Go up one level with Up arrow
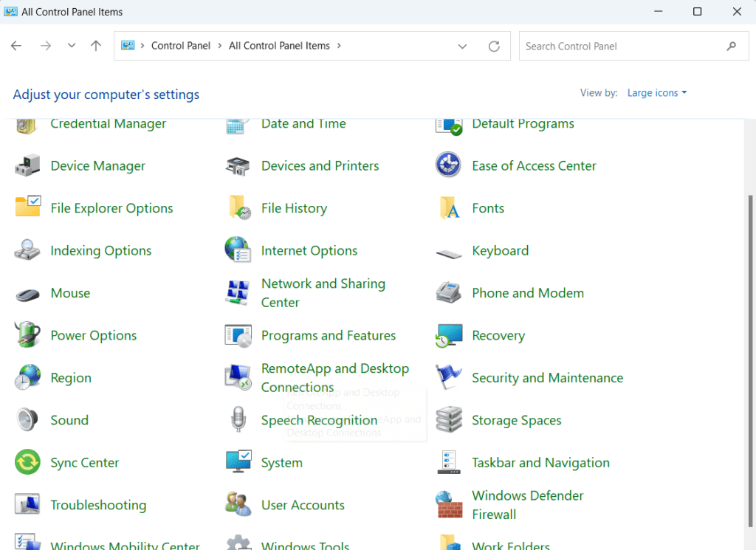 coord(96,46)
